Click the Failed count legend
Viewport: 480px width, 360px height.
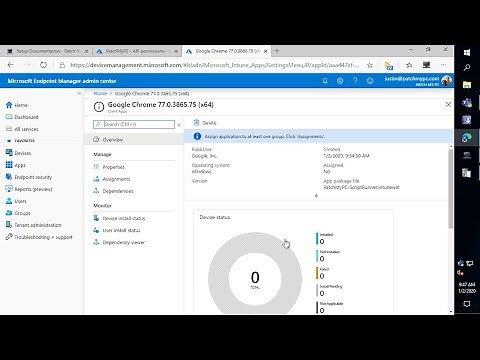(323, 273)
